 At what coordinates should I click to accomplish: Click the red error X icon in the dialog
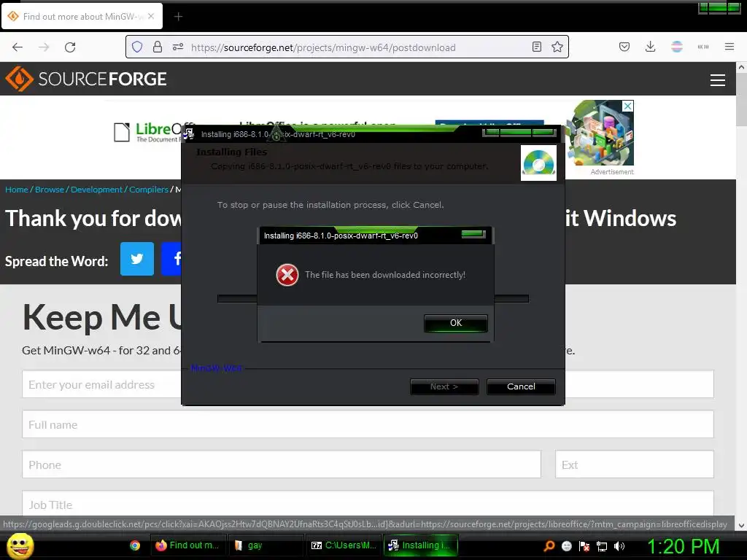pyautogui.click(x=287, y=275)
